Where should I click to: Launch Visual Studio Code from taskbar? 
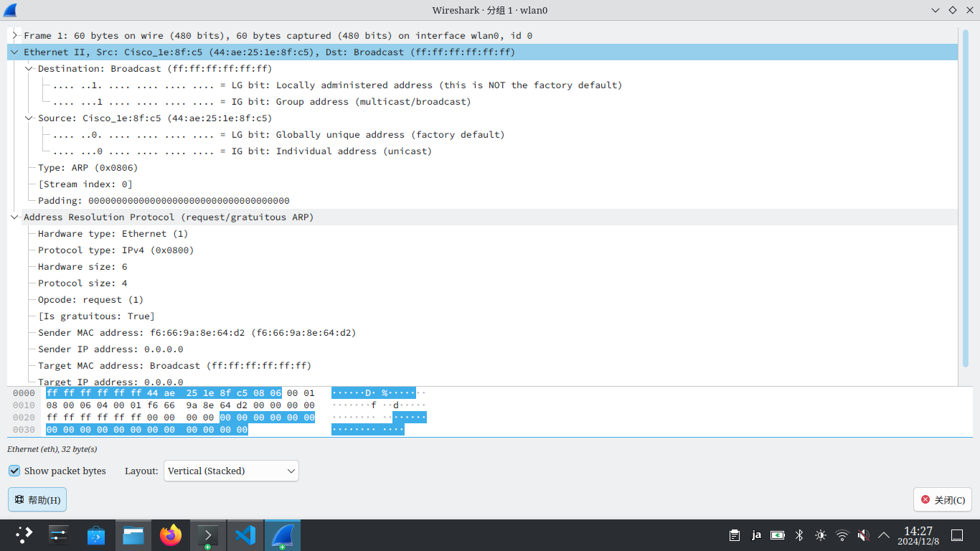pos(245,535)
